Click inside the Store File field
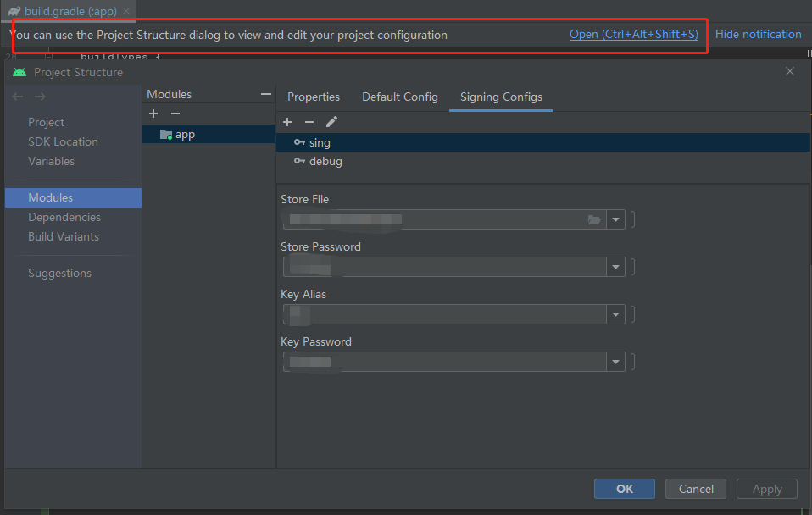Image resolution: width=812 pixels, height=515 pixels. [432, 219]
